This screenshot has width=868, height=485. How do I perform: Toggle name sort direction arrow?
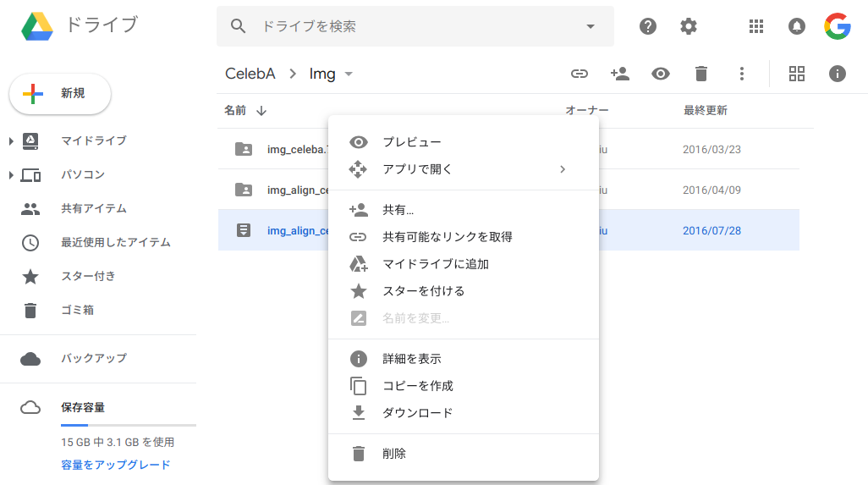pyautogui.click(x=261, y=111)
